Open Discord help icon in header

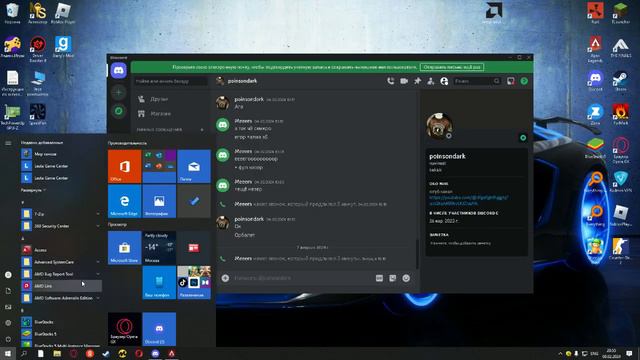(524, 81)
